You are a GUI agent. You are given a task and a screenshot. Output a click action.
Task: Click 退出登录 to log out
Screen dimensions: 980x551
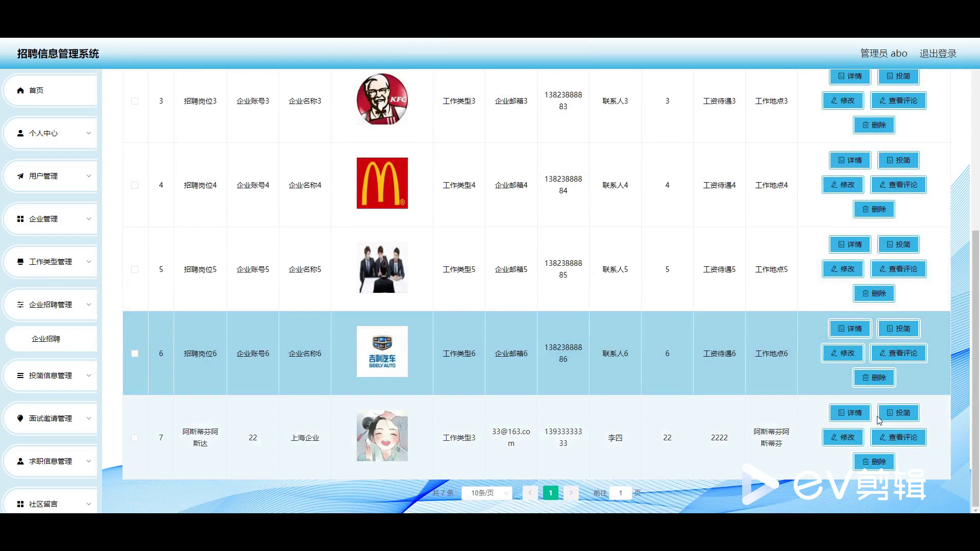pos(938,54)
